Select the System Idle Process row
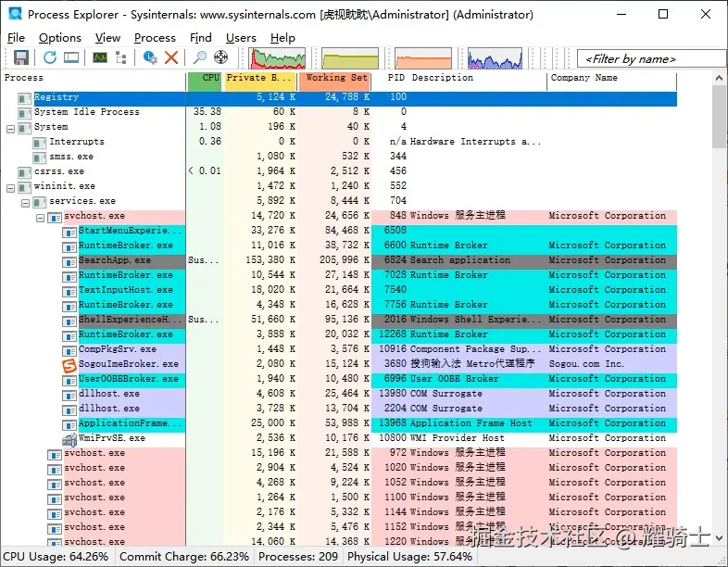The width and height of the screenshot is (728, 567). (x=339, y=112)
